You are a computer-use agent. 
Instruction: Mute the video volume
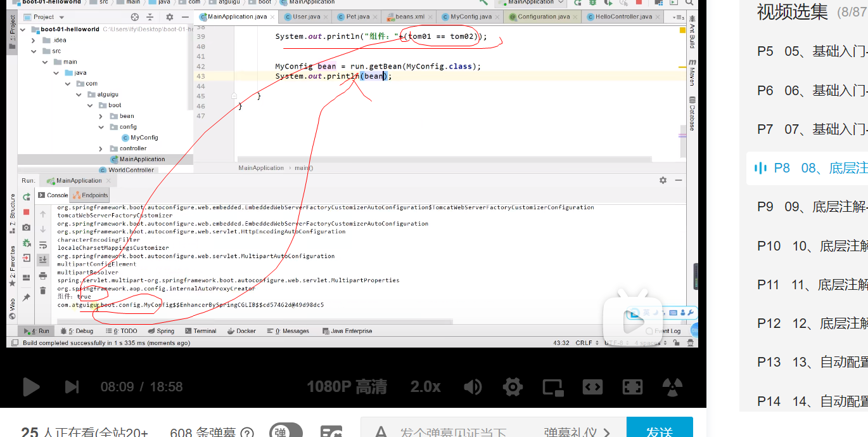(473, 386)
